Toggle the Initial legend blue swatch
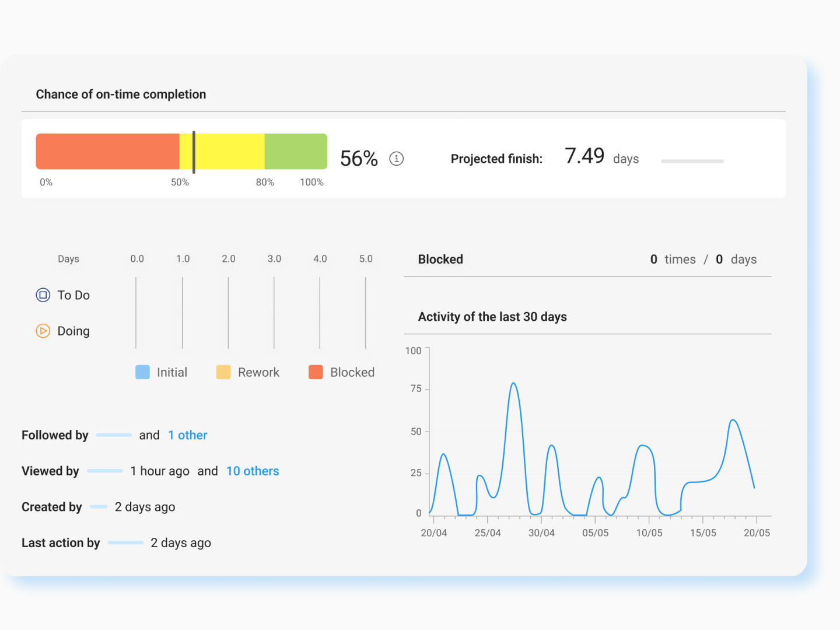Screen dimensions: 840x630 (142, 372)
